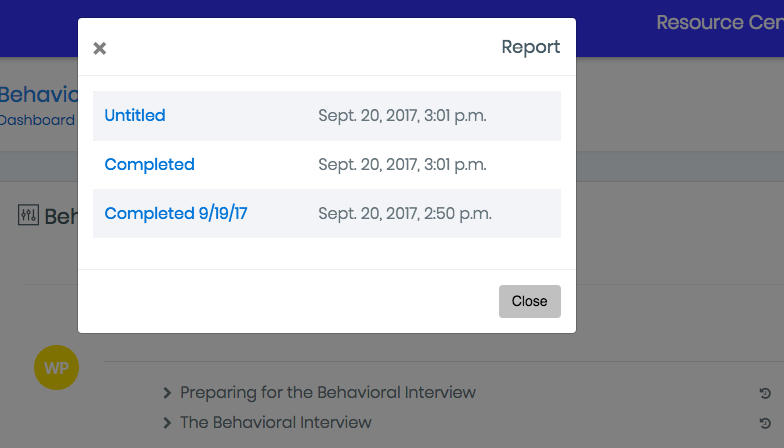This screenshot has height=448, width=784.
Task: Open the Untitled report link
Action: [x=134, y=116]
